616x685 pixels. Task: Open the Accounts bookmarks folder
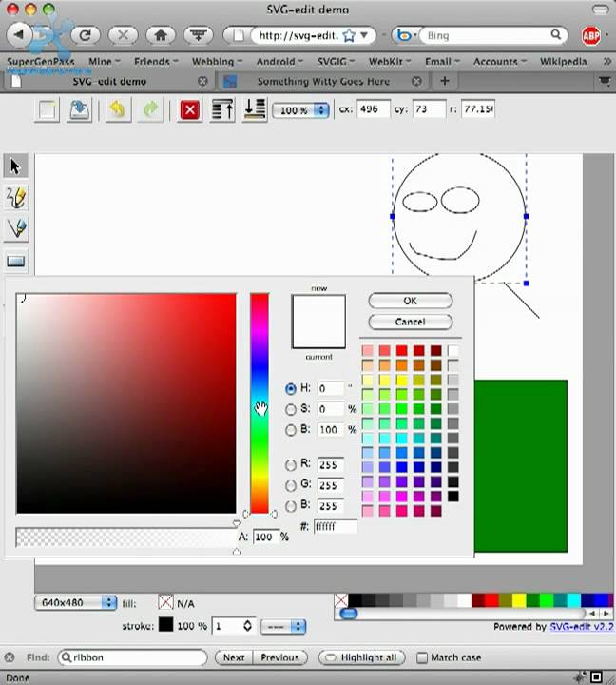499,61
